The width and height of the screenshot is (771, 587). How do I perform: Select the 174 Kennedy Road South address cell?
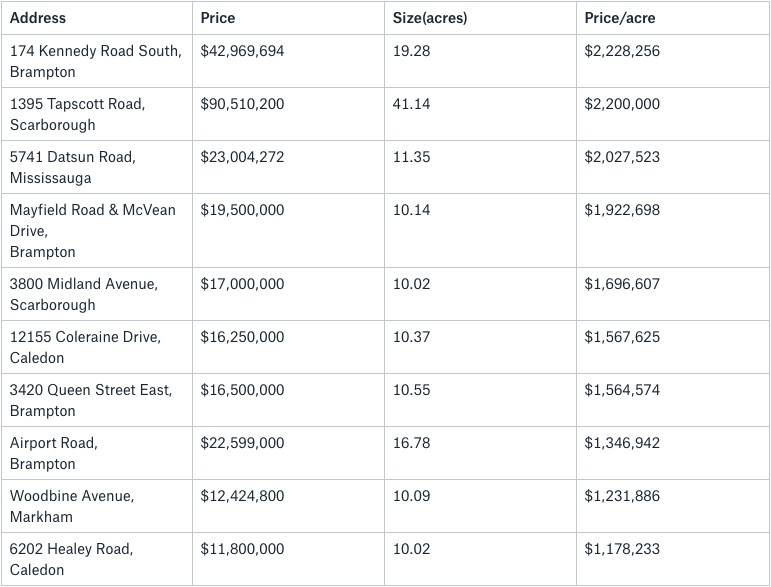tap(95, 61)
